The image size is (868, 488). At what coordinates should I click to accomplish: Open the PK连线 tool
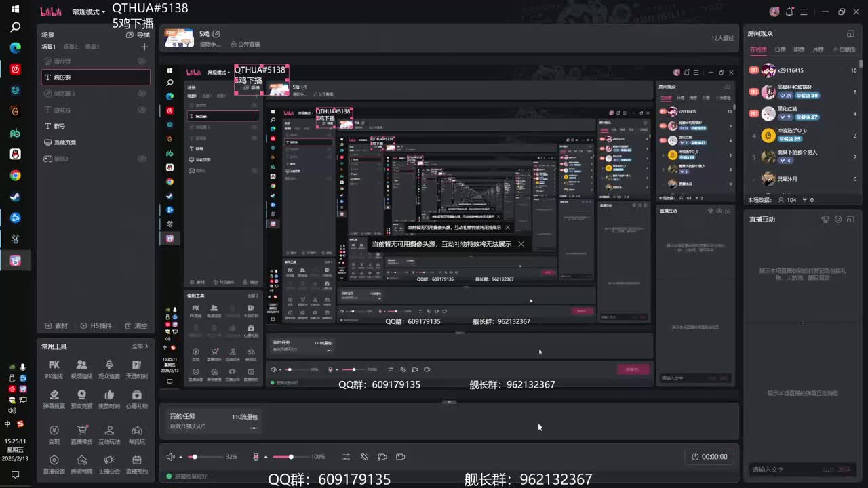(54, 369)
